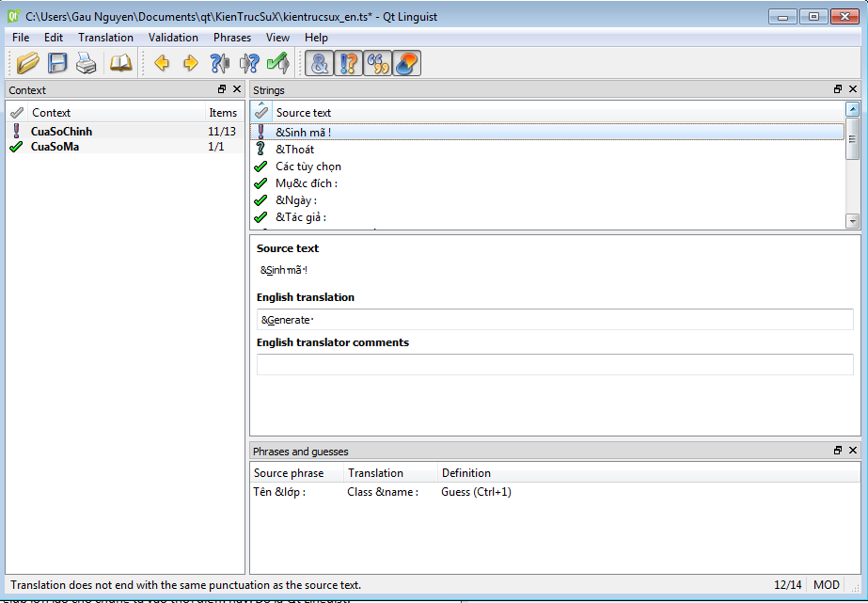Viewport: 868px width, 603px height.
Task: Click the 12/14 progress in status bar
Action: (x=788, y=585)
